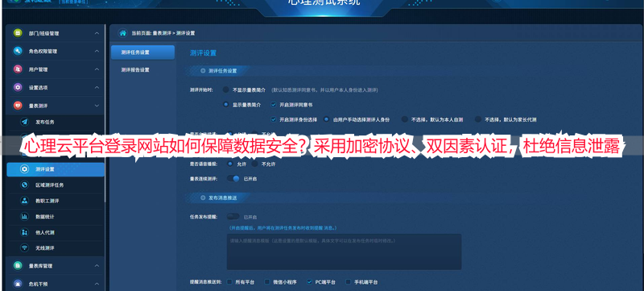
Task: Expand the 用户管理 chevron
Action: (97, 69)
